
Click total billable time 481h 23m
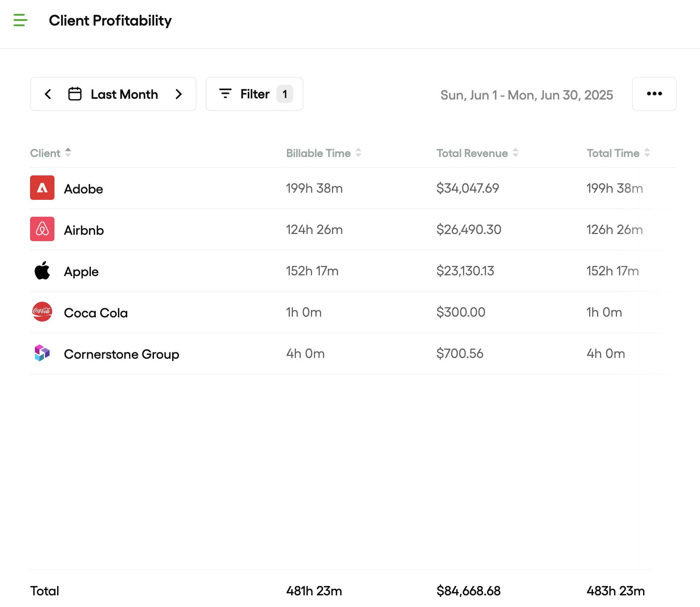pos(314,591)
